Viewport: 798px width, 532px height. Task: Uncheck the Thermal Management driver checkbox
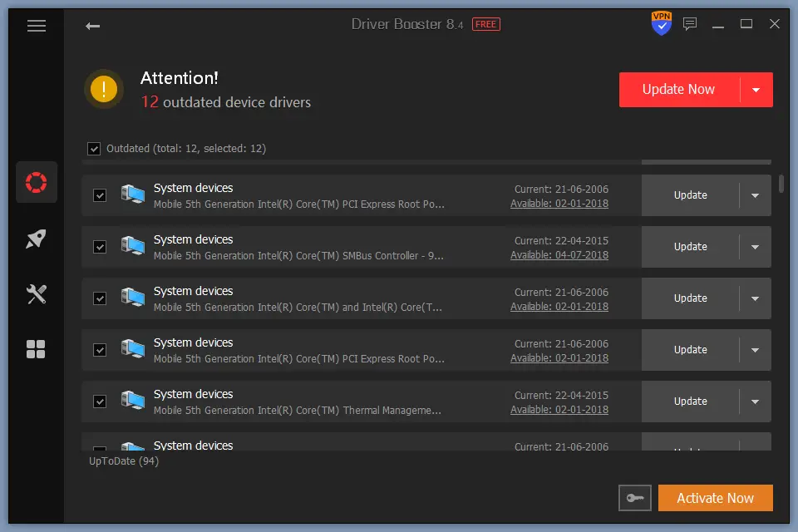coord(100,401)
